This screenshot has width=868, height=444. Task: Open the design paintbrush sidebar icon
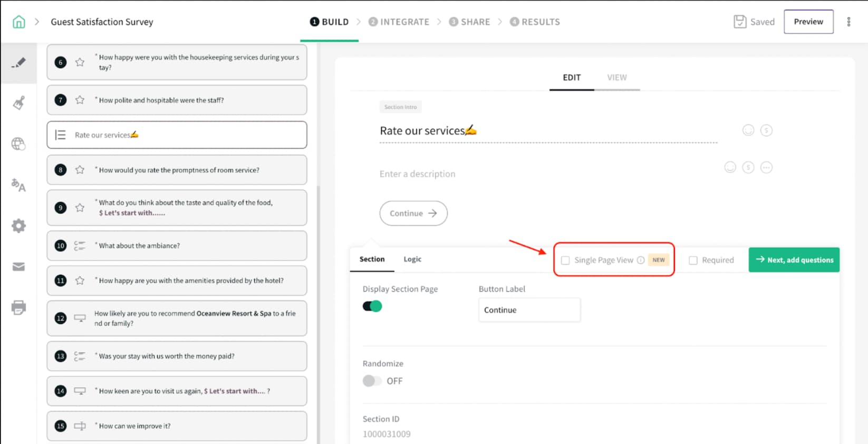[18, 103]
